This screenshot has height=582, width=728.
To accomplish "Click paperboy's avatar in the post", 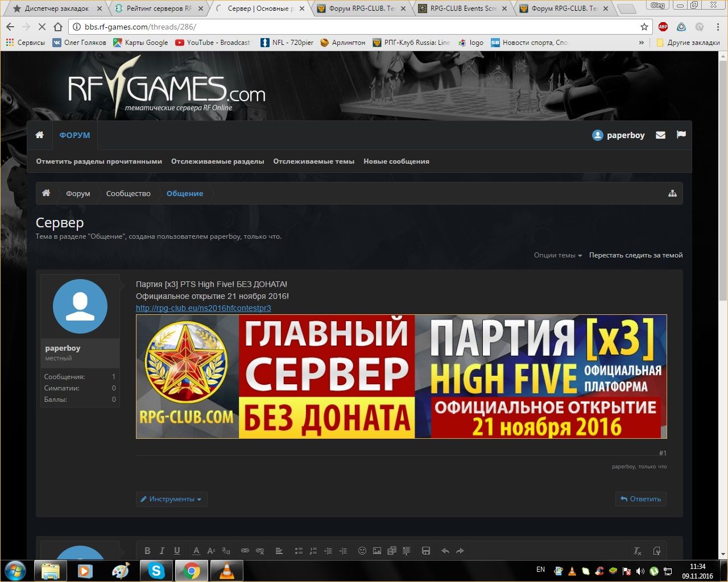I will coord(80,306).
